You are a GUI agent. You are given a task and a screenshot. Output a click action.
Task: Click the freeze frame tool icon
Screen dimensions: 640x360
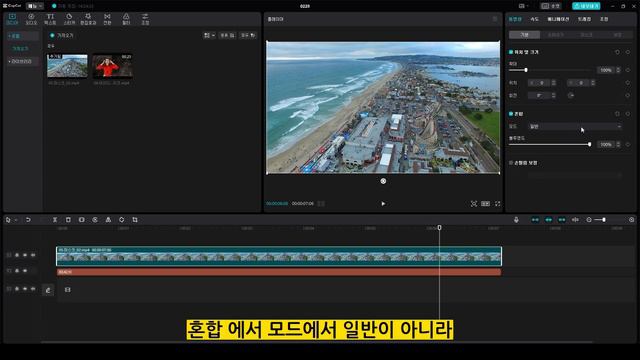pyautogui.click(x=82, y=220)
